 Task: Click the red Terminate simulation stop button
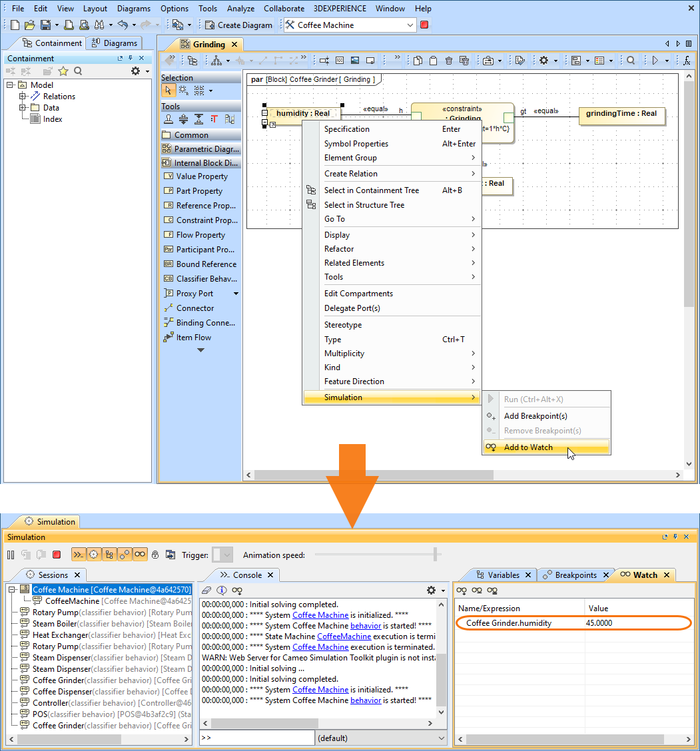coord(57,555)
